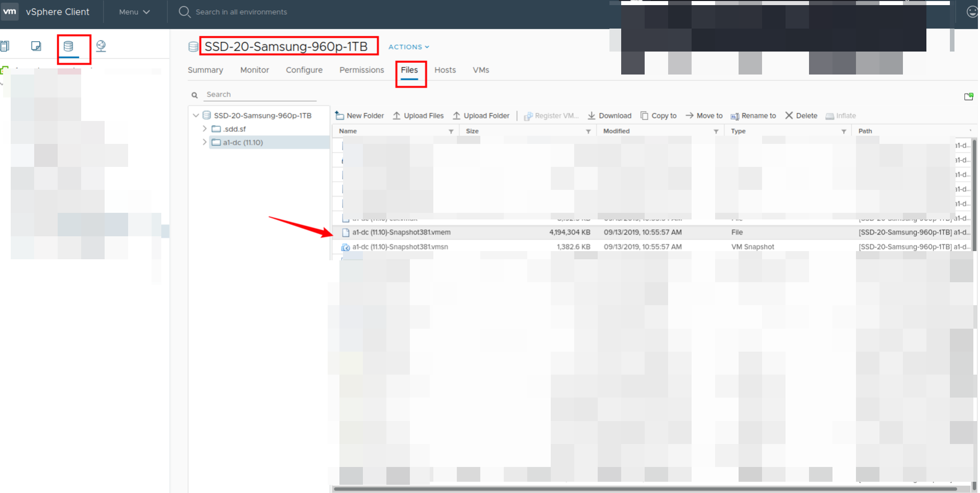Open the ACTIONS dropdown
Screen dimensions: 980x493
409,47
